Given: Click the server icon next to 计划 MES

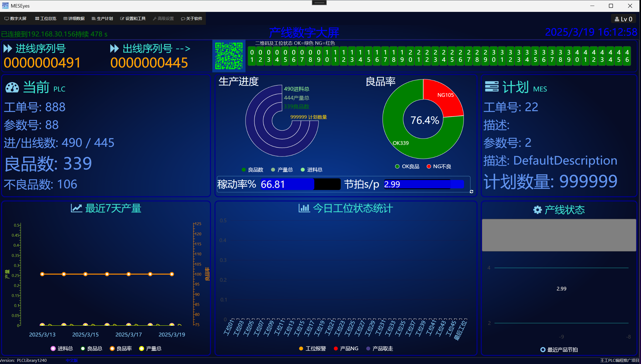Looking at the screenshot, I should pos(492,87).
